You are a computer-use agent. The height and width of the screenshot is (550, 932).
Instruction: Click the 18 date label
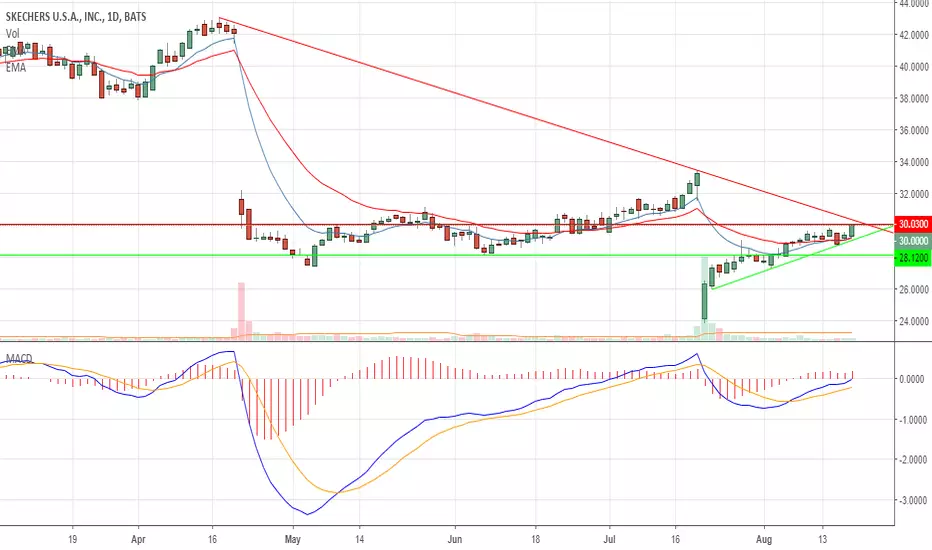pos(536,539)
